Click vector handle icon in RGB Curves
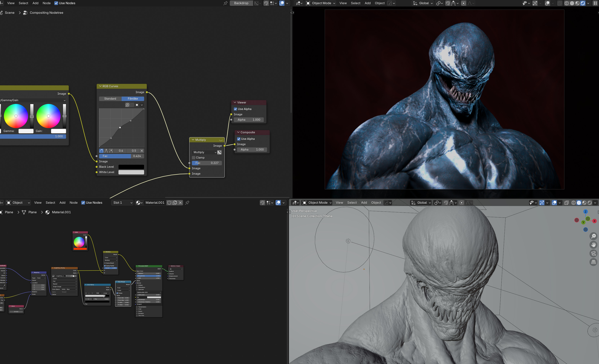This screenshot has width=599, height=364. coord(106,151)
